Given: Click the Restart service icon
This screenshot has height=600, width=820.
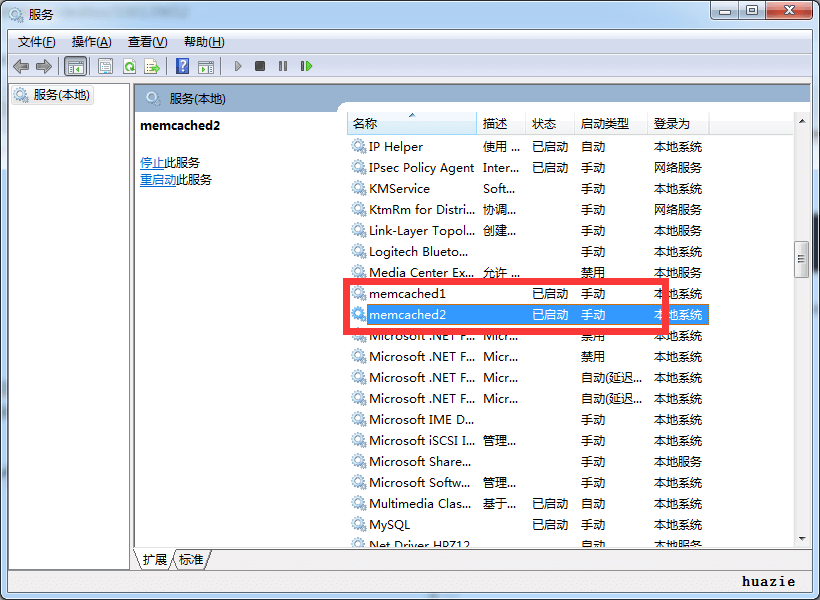Looking at the screenshot, I should click(306, 66).
